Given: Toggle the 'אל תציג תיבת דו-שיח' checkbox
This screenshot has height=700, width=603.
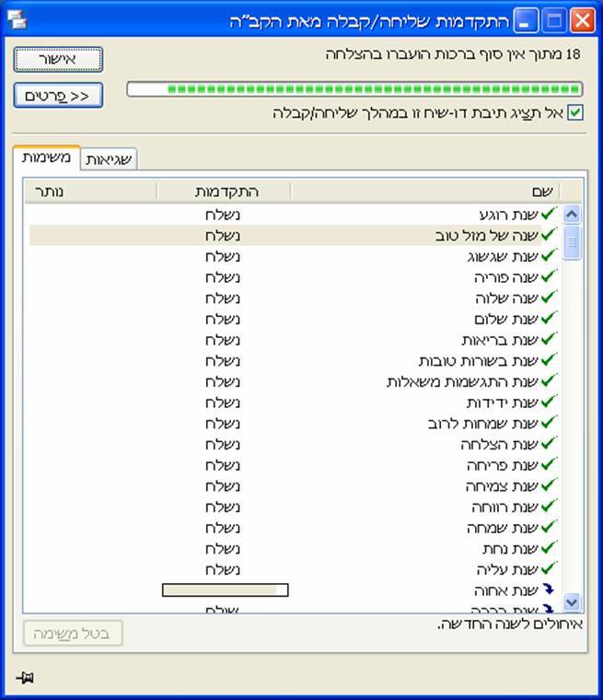Looking at the screenshot, I should coord(576,112).
